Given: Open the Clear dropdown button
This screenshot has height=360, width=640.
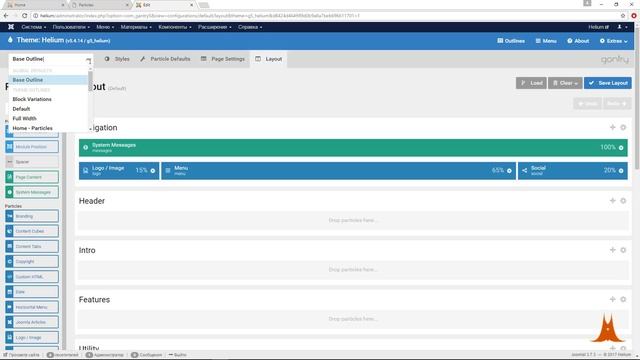Looking at the screenshot, I should tap(565, 83).
